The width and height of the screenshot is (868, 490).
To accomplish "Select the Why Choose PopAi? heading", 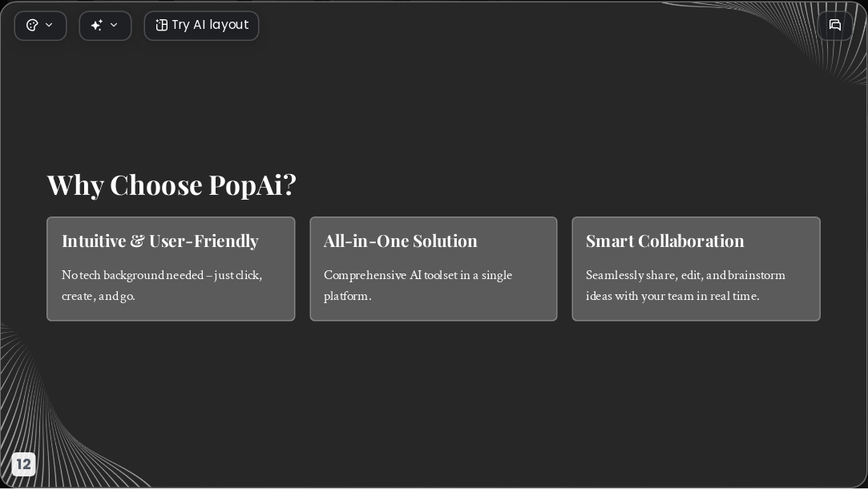I will point(172,185).
